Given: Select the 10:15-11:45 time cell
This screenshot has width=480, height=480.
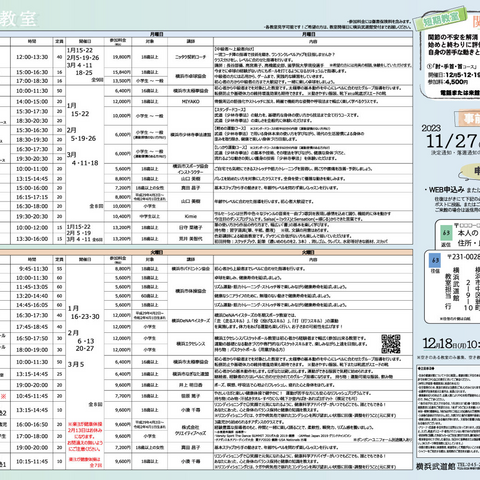Looking at the screenshot, I should coord(32,462).
